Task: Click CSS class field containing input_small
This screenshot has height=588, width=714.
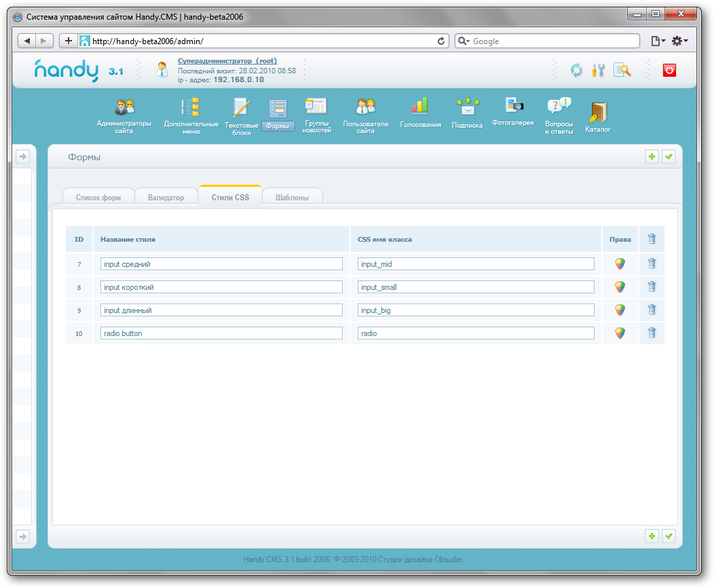Action: point(476,287)
